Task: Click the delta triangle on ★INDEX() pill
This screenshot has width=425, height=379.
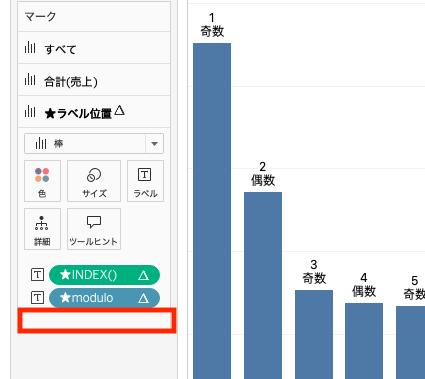Action: pyautogui.click(x=144, y=275)
